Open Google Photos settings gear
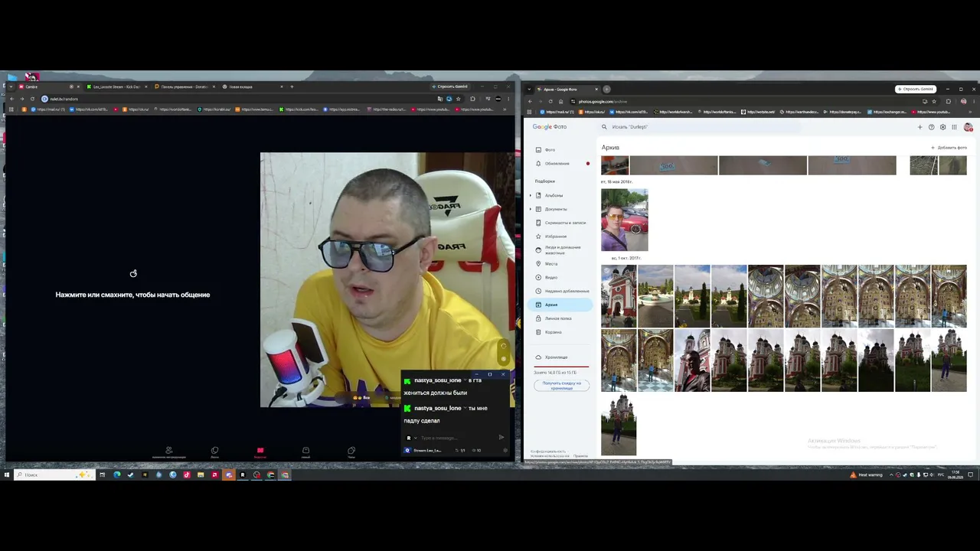Viewport: 980px width, 551px height. (942, 127)
